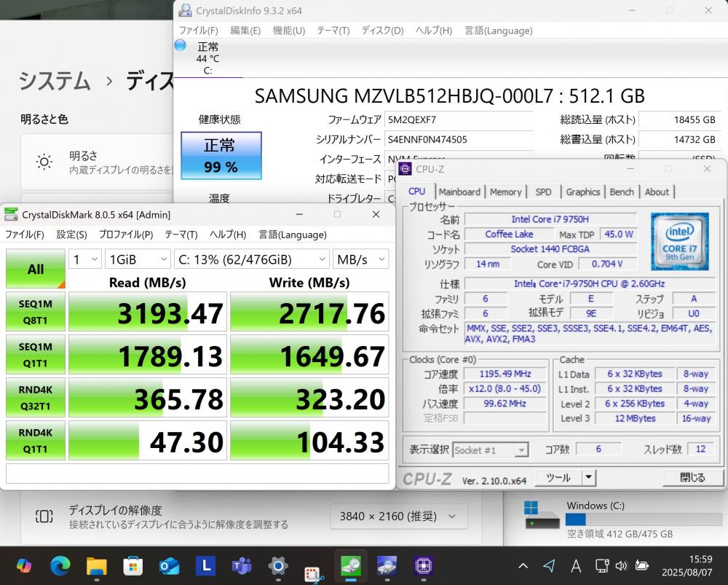This screenshot has width=728, height=585.
Task: Open 編集(E) menu in CrystalDiskInfo
Action: (x=245, y=31)
